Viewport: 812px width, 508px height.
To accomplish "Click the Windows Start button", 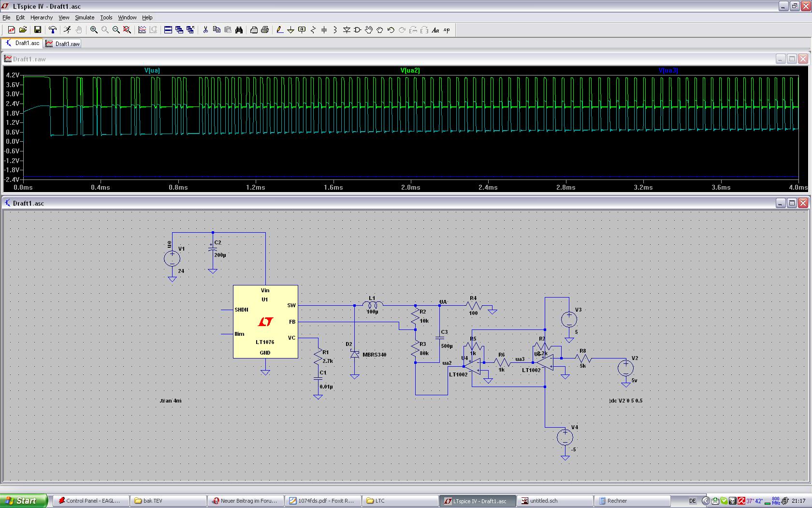I will tap(24, 501).
